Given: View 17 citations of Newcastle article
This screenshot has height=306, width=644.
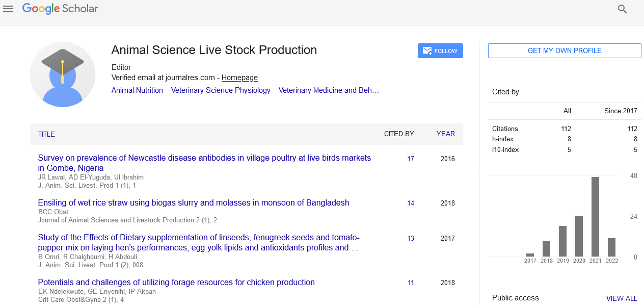Looking at the screenshot, I should click(411, 159).
